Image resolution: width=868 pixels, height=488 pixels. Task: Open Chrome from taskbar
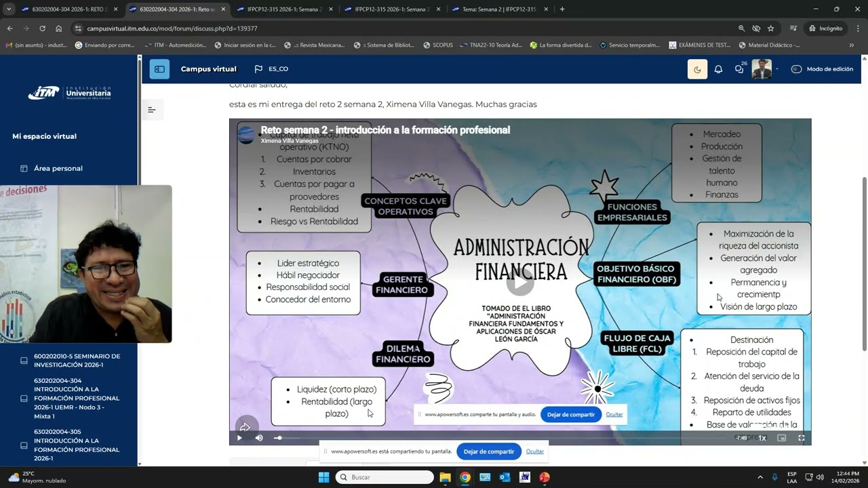tap(465, 477)
